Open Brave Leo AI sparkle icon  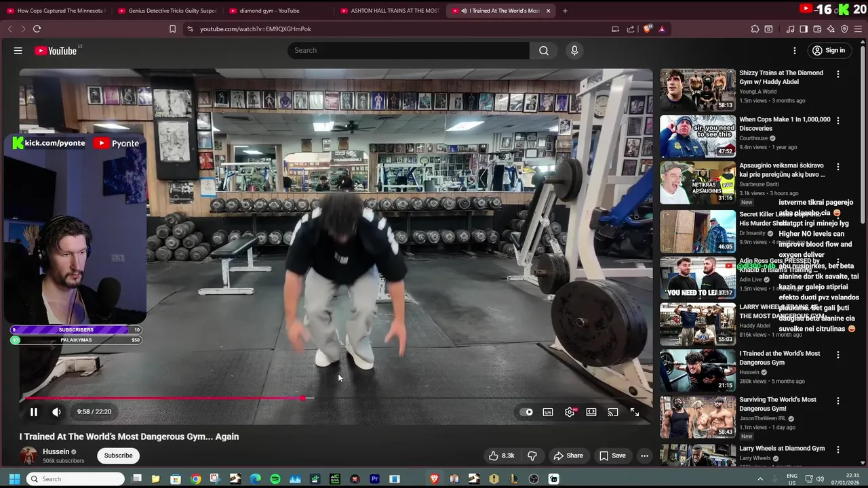[x=831, y=29]
